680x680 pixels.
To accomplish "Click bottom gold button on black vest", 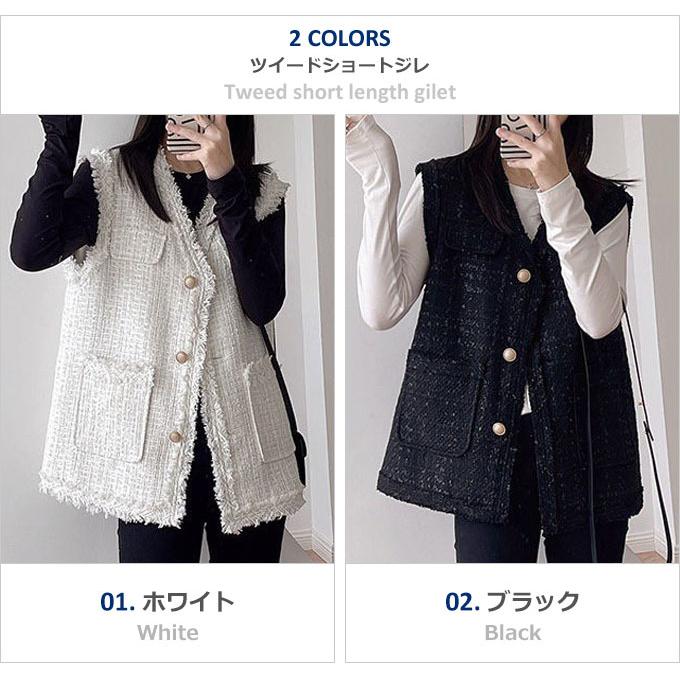I will click(498, 429).
